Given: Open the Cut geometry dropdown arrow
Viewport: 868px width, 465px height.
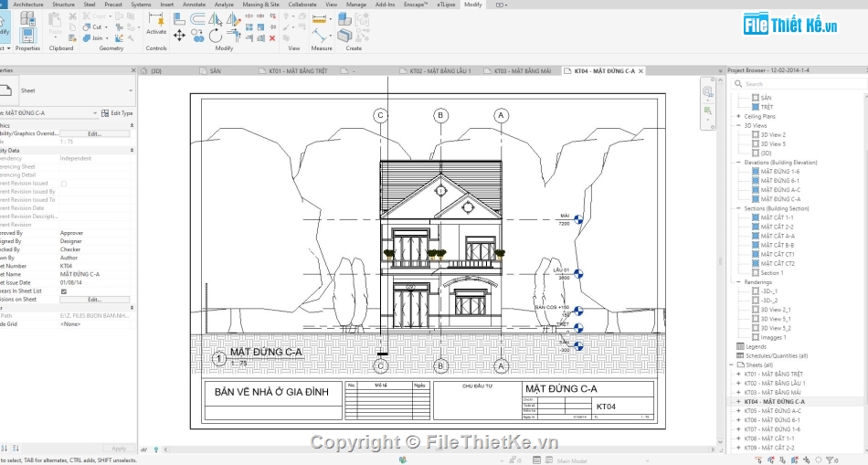Looking at the screenshot, I should (x=106, y=27).
